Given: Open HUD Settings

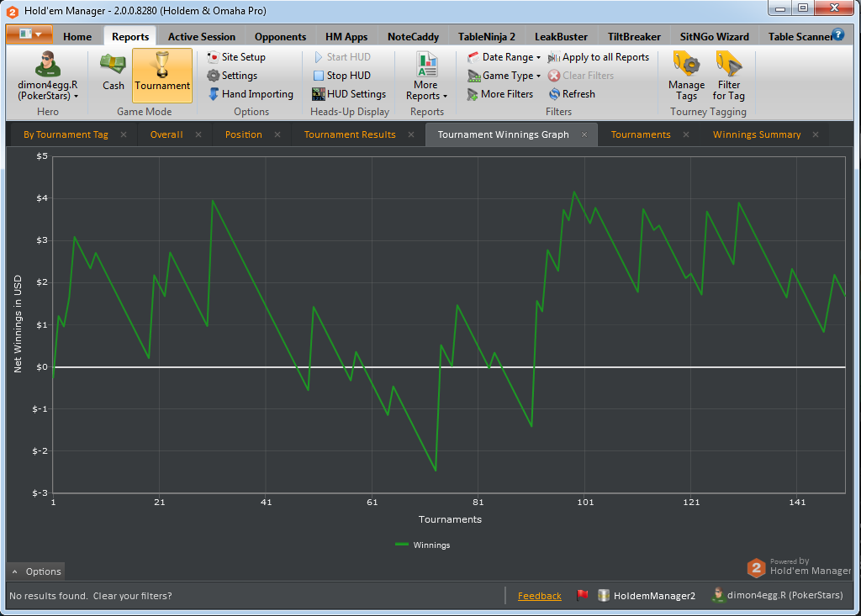Looking at the screenshot, I should [x=349, y=94].
